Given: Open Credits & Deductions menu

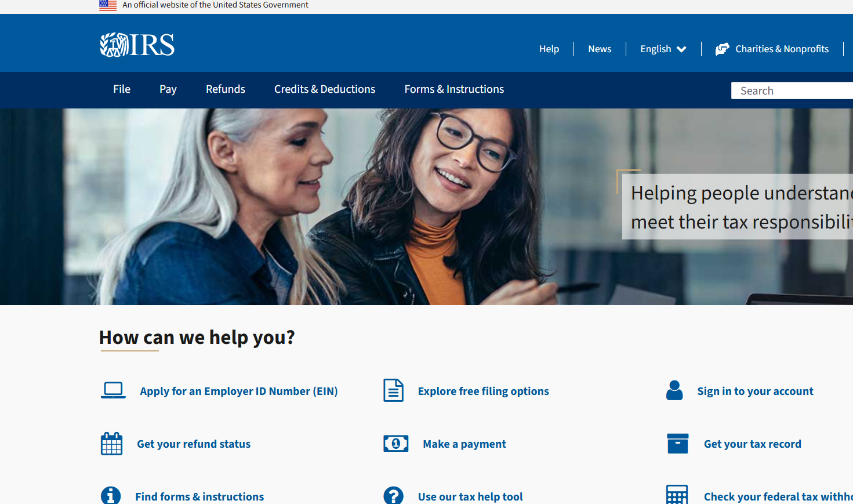Looking at the screenshot, I should (325, 89).
